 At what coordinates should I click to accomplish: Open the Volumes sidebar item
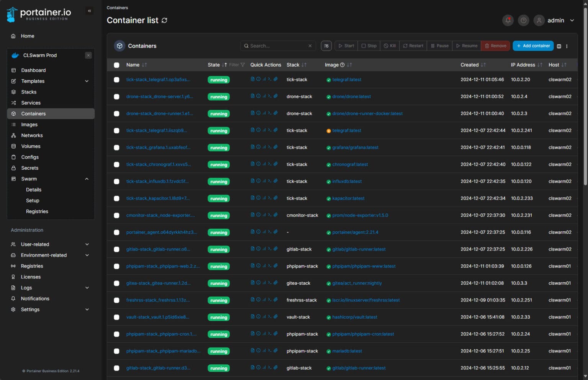(31, 146)
